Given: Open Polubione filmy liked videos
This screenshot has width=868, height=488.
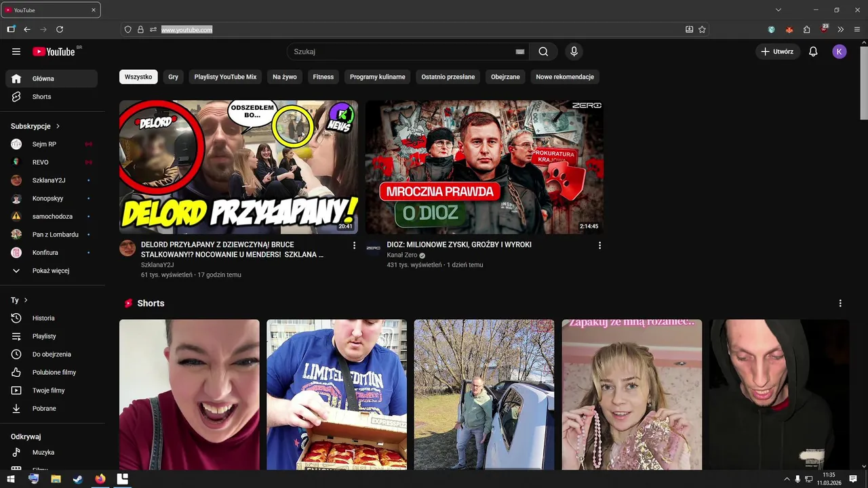Looking at the screenshot, I should (52, 372).
